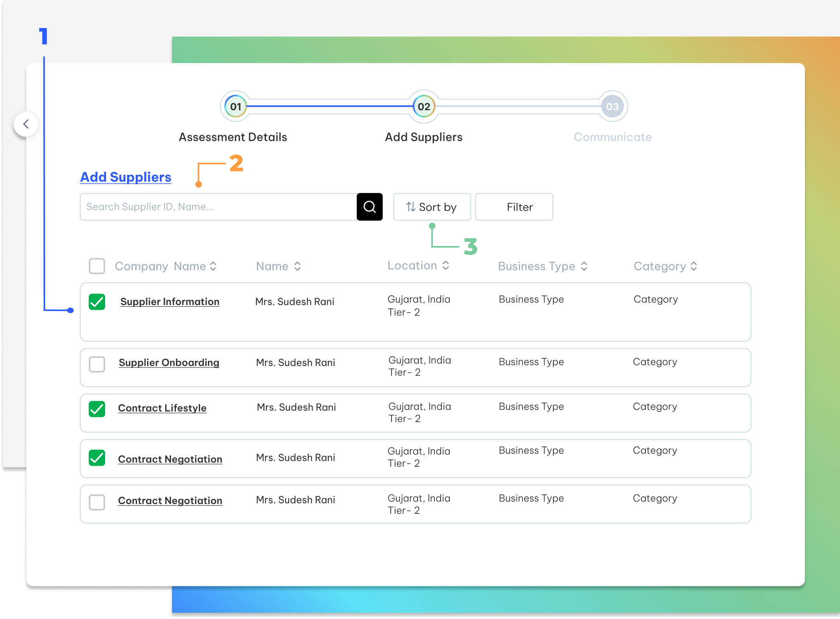Select the Communicate step label
The width and height of the screenshot is (840, 619).
pyautogui.click(x=612, y=137)
